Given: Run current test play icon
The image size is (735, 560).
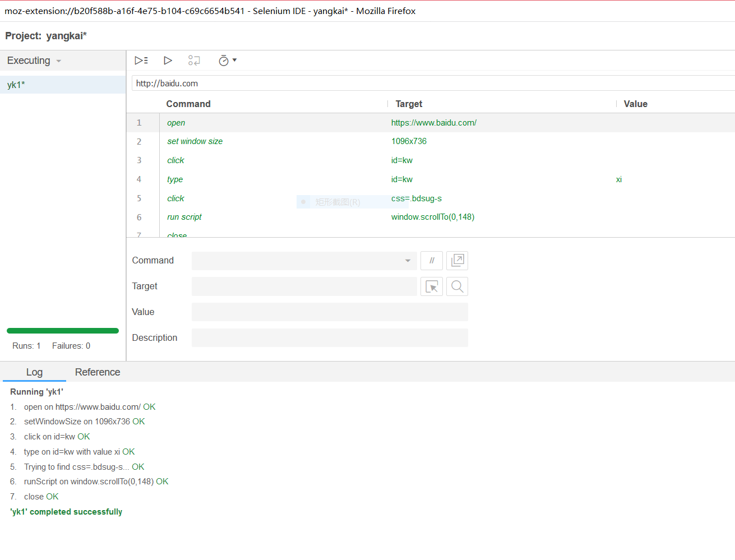Looking at the screenshot, I should click(x=168, y=61).
